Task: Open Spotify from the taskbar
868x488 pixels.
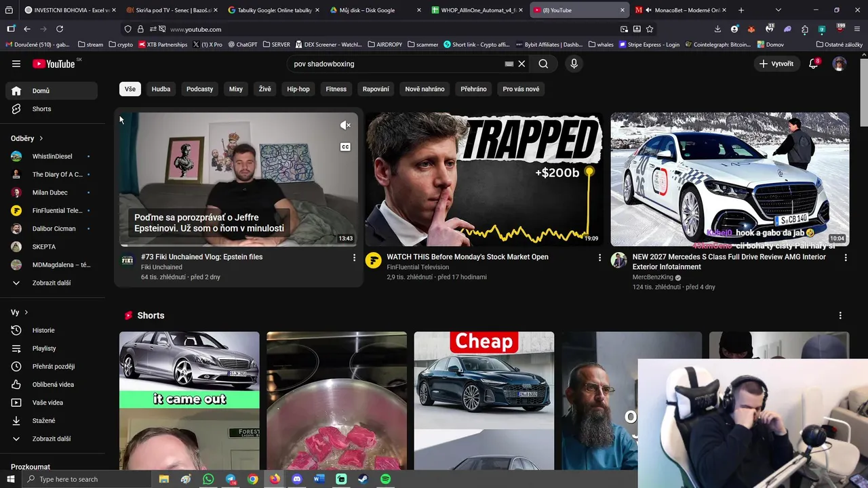Action: pyautogui.click(x=385, y=479)
